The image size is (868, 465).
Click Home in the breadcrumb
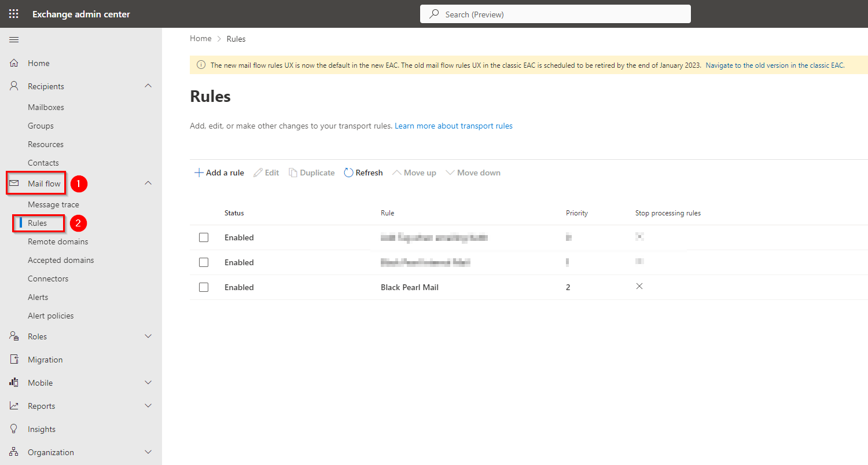(201, 39)
